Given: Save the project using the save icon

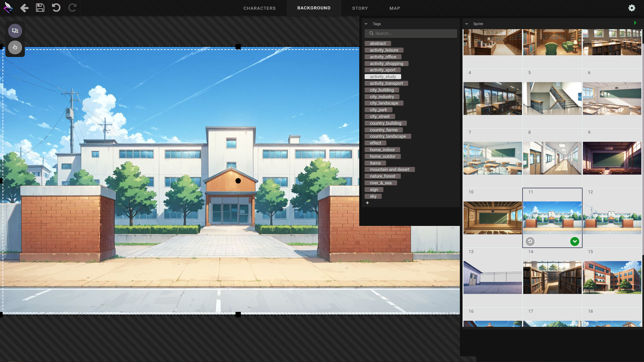Looking at the screenshot, I should click(40, 8).
